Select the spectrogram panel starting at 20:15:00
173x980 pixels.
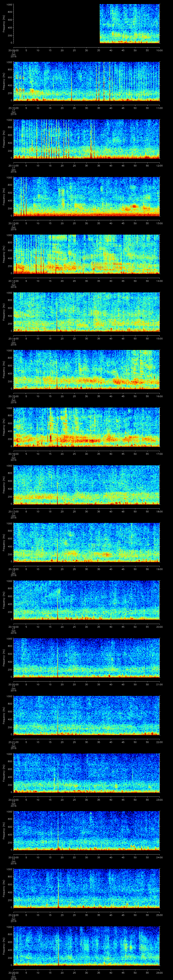(87, 370)
